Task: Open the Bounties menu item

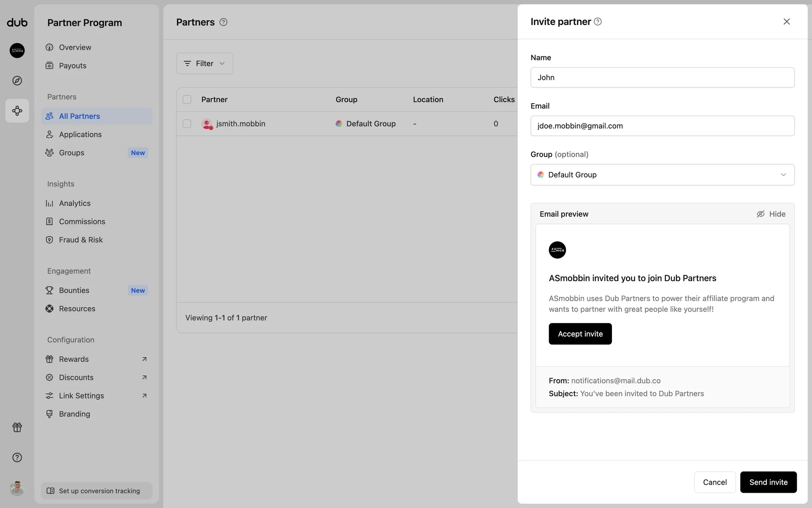Action: (74, 290)
